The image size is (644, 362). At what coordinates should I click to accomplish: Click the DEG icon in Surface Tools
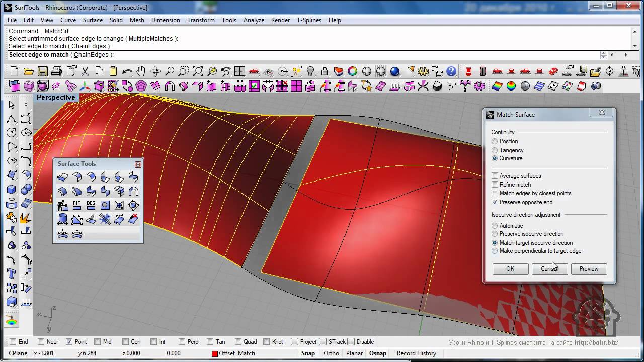(91, 205)
